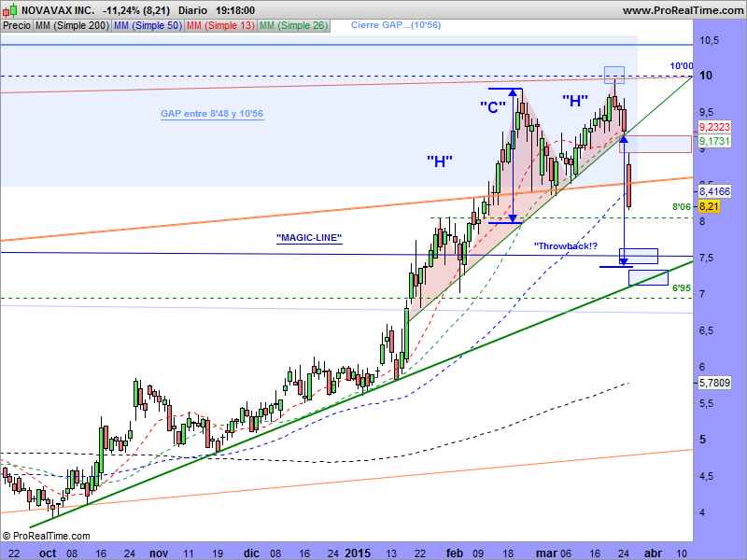The image size is (747, 560).
Task: Click the blue 8,4166 price tag
Action: pos(714,191)
